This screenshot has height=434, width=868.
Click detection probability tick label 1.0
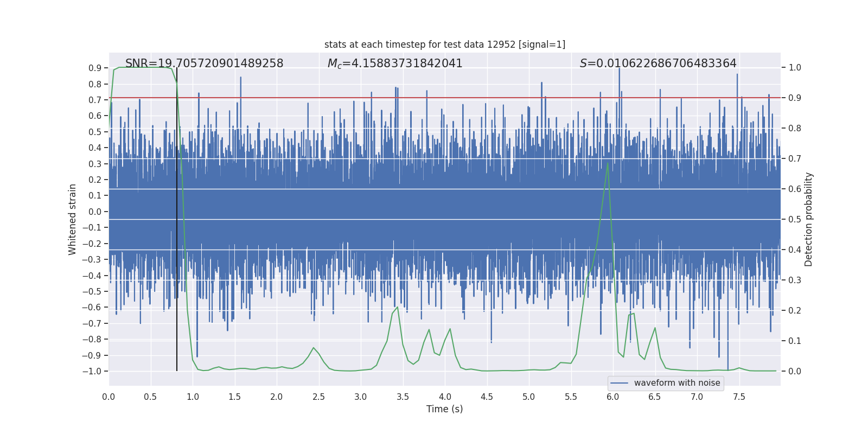[795, 68]
